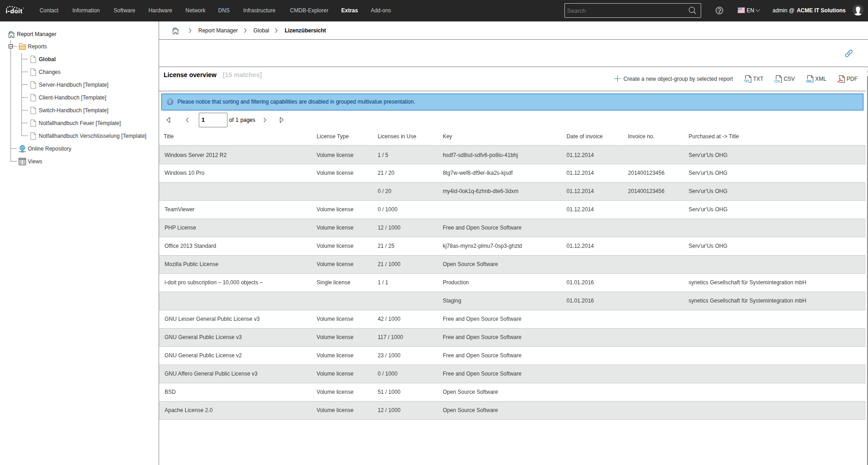Click the home breadcrumb icon

click(176, 31)
